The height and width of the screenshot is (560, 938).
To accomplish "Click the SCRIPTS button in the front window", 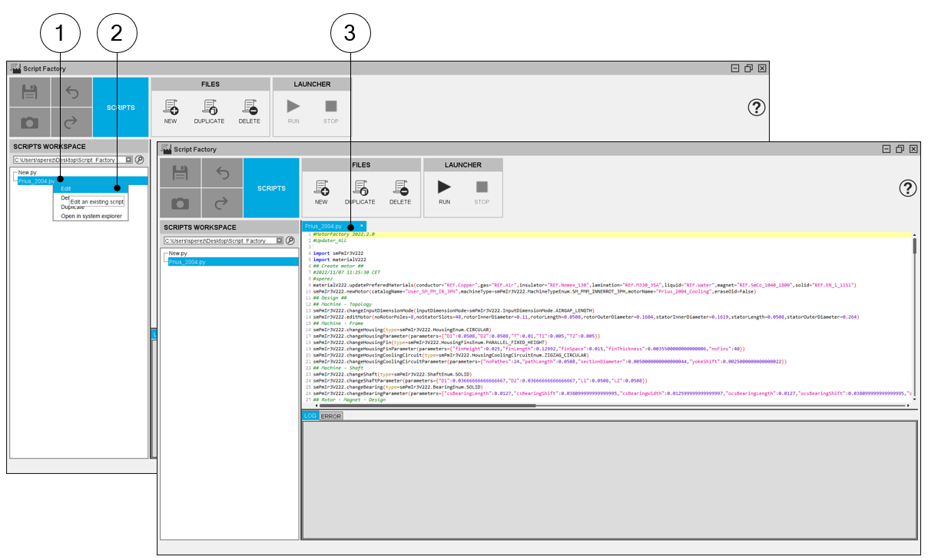I will [271, 188].
